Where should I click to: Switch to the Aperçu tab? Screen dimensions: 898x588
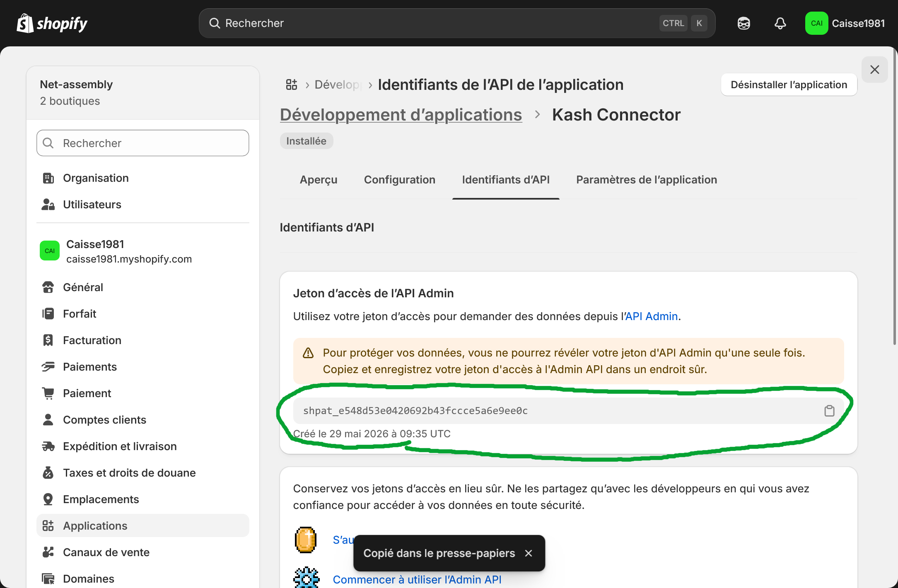(319, 180)
